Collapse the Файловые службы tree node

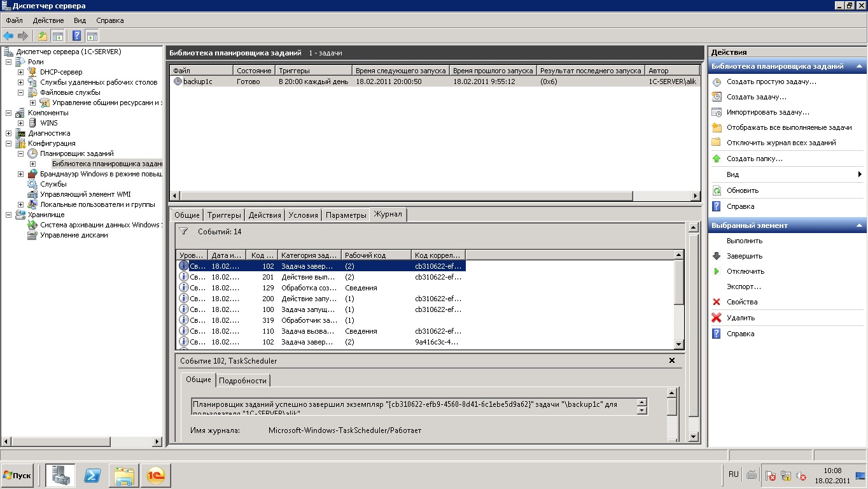(20, 92)
